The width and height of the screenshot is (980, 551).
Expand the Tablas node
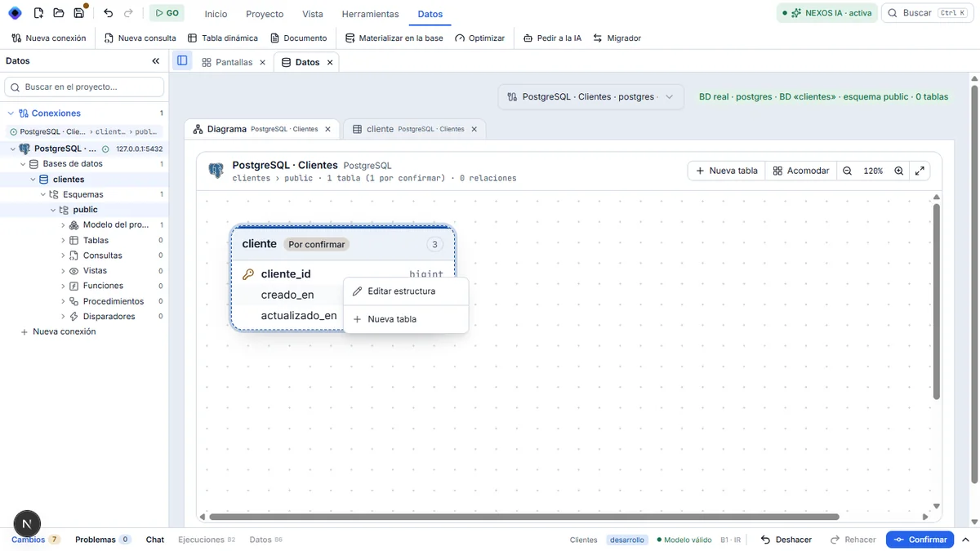pyautogui.click(x=63, y=241)
